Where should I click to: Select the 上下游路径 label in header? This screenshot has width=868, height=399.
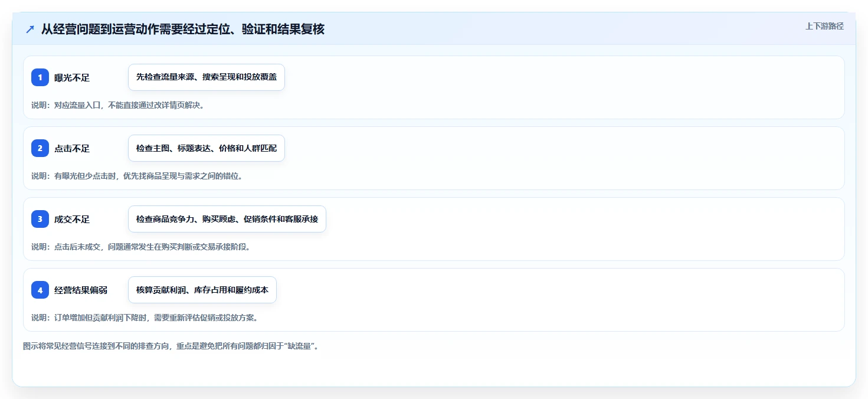pos(825,26)
